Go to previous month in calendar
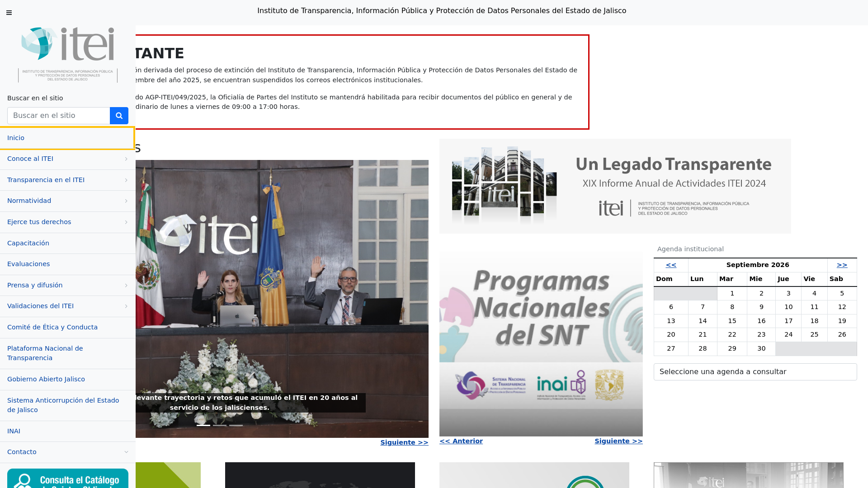 (671, 265)
